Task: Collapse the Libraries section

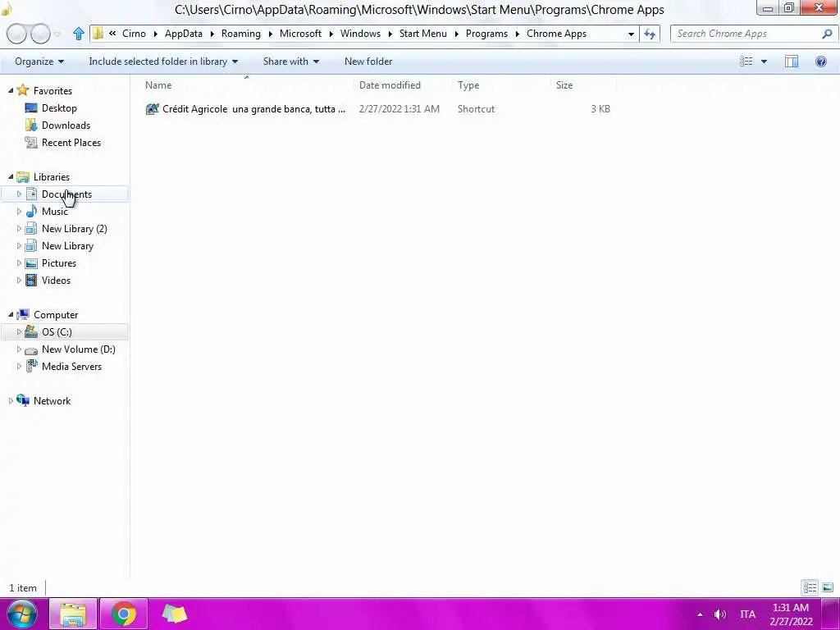Action: (x=11, y=176)
